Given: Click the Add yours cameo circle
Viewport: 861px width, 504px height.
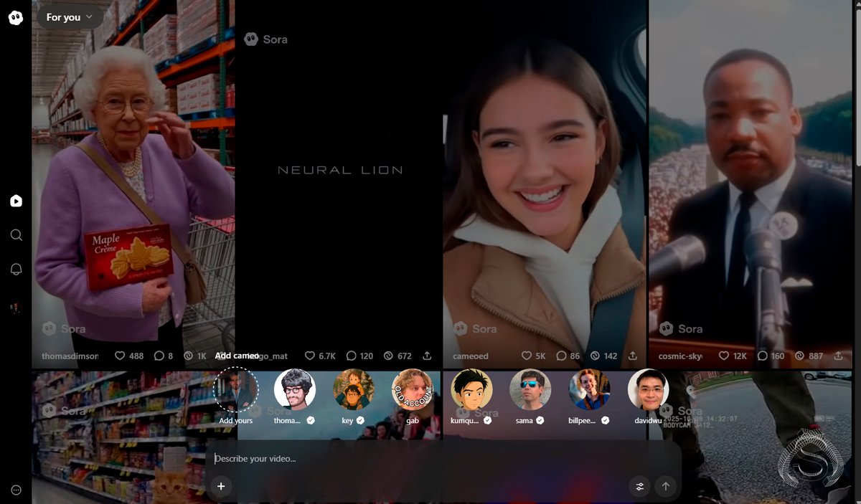Looking at the screenshot, I should pos(235,389).
